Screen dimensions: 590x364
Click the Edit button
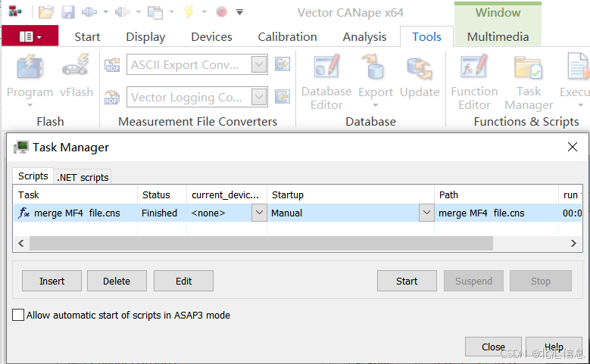tap(183, 281)
